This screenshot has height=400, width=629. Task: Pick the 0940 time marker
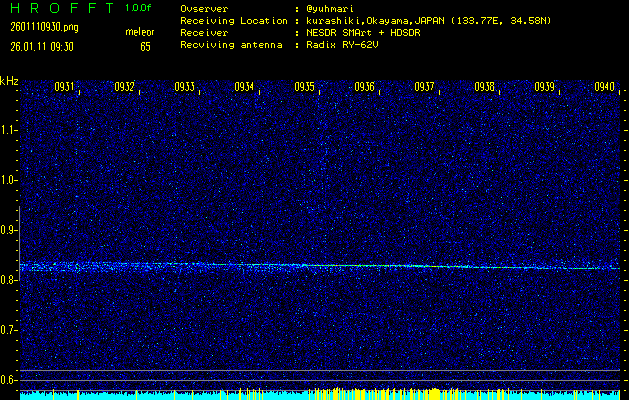click(x=604, y=87)
